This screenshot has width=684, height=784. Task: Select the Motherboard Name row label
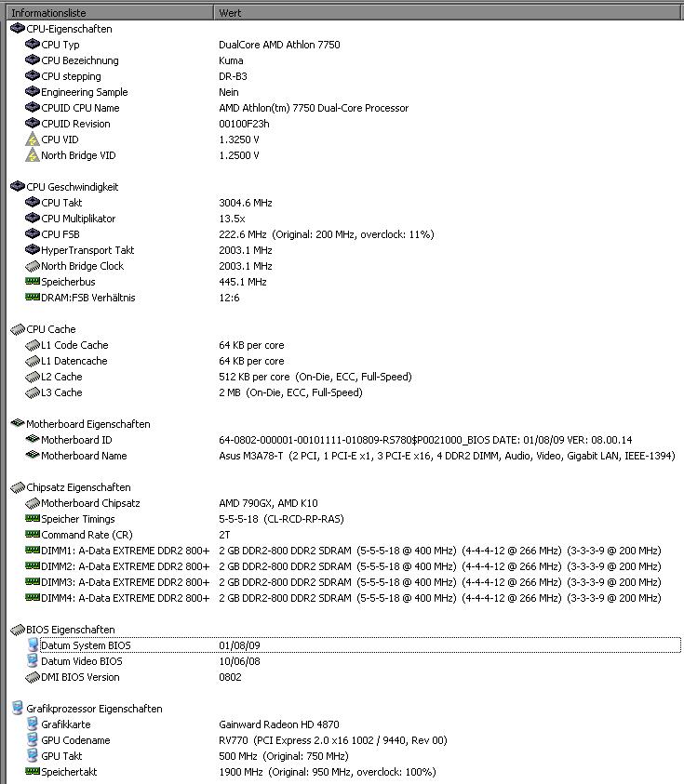click(x=84, y=456)
